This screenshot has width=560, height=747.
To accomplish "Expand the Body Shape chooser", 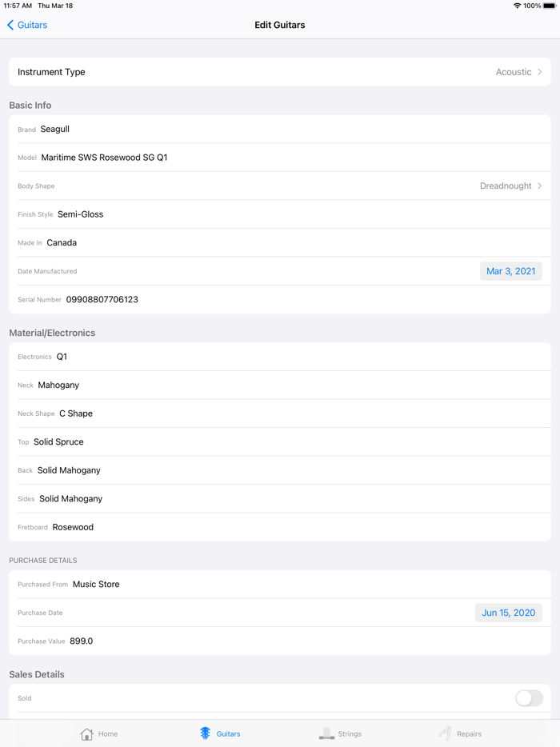I will click(511, 186).
